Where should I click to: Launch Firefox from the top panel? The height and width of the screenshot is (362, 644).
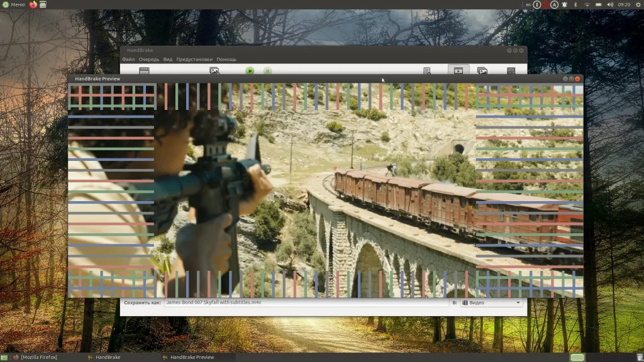33,4
